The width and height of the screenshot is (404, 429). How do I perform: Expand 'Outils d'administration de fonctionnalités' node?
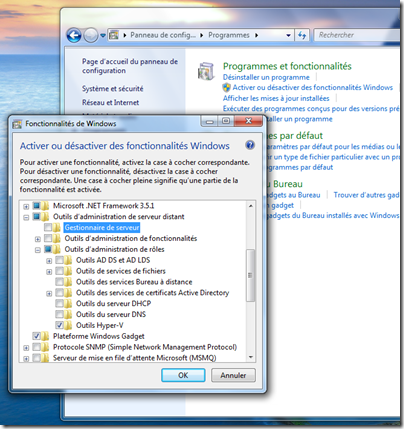[38, 239]
